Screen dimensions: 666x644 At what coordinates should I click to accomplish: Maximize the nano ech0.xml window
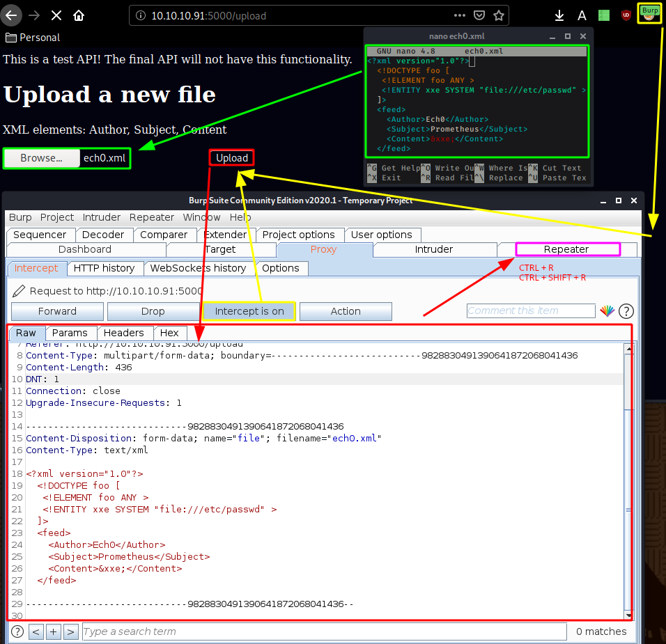point(568,36)
